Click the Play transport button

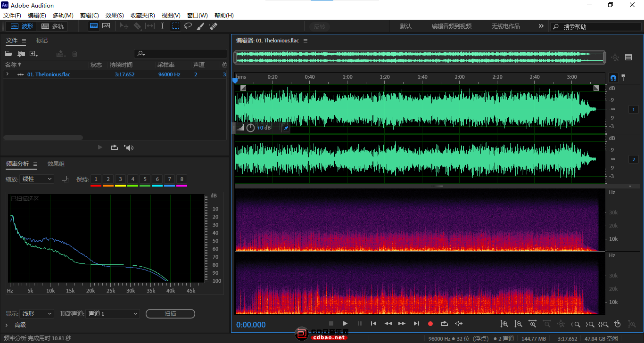346,324
